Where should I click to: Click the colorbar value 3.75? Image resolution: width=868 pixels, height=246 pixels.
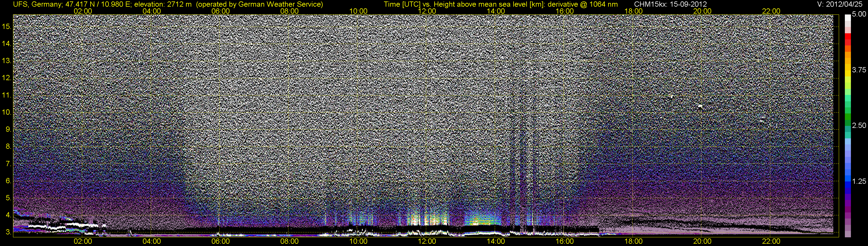pos(859,70)
